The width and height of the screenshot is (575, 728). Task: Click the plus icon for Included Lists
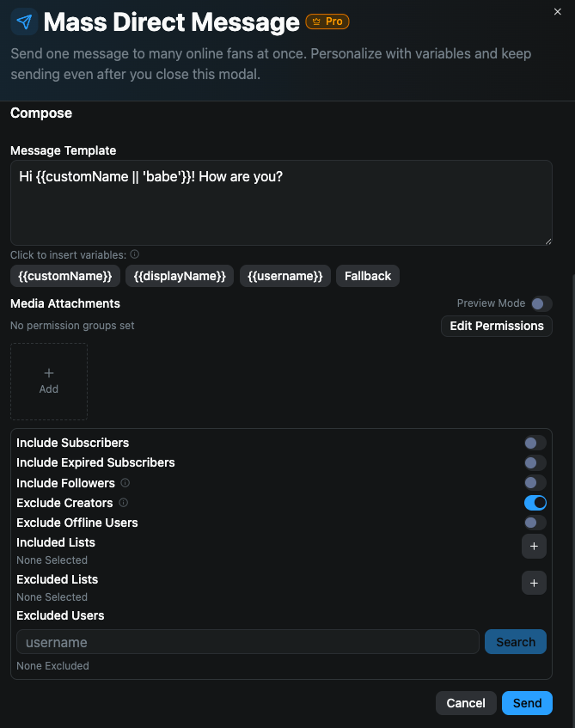[534, 546]
